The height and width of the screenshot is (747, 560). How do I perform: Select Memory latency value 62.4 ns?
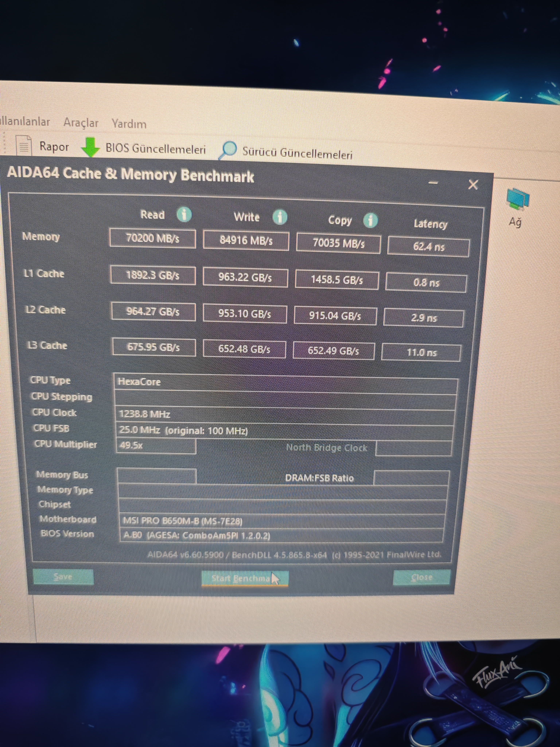(x=428, y=247)
